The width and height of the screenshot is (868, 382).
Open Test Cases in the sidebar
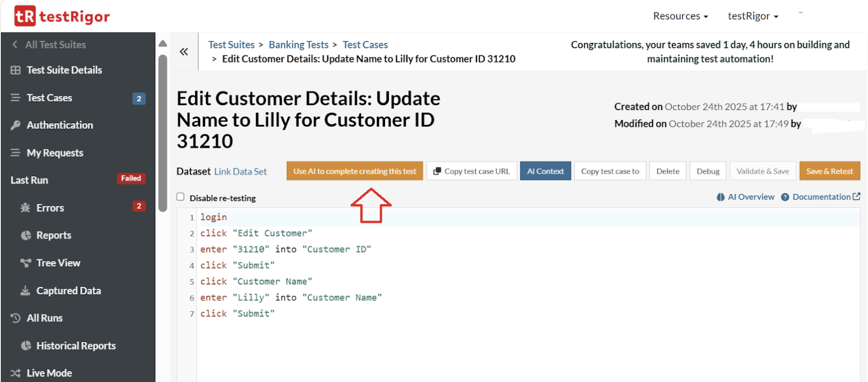50,97
